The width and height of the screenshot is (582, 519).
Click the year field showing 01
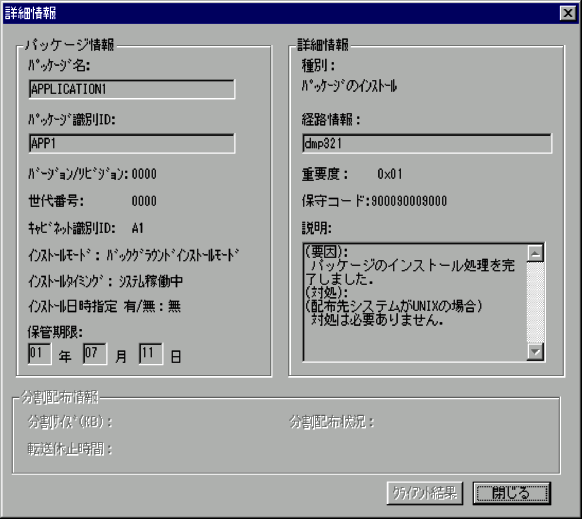(x=39, y=353)
